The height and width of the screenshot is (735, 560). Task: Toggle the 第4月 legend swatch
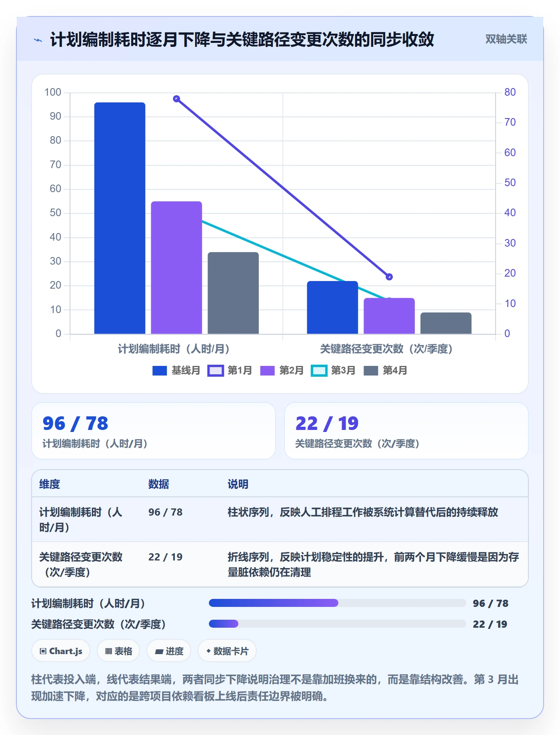(371, 371)
